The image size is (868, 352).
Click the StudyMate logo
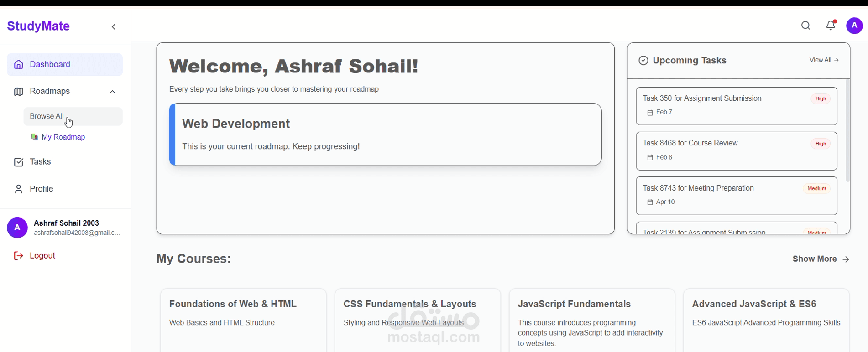38,26
